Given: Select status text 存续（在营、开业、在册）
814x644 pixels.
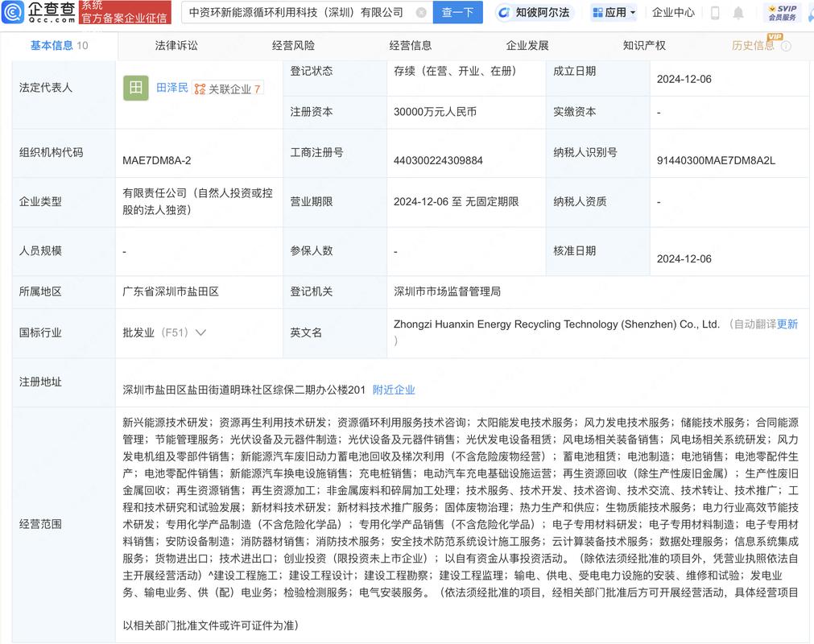Looking at the screenshot, I should [455, 71].
